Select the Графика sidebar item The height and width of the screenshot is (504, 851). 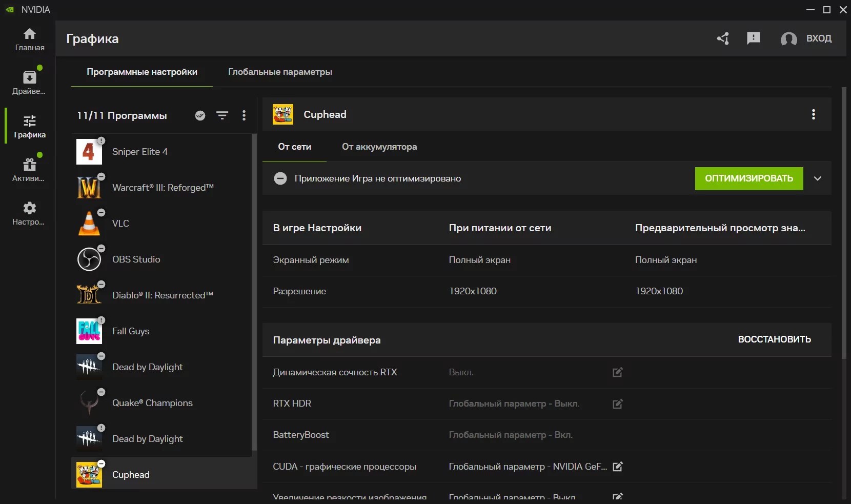click(x=30, y=126)
